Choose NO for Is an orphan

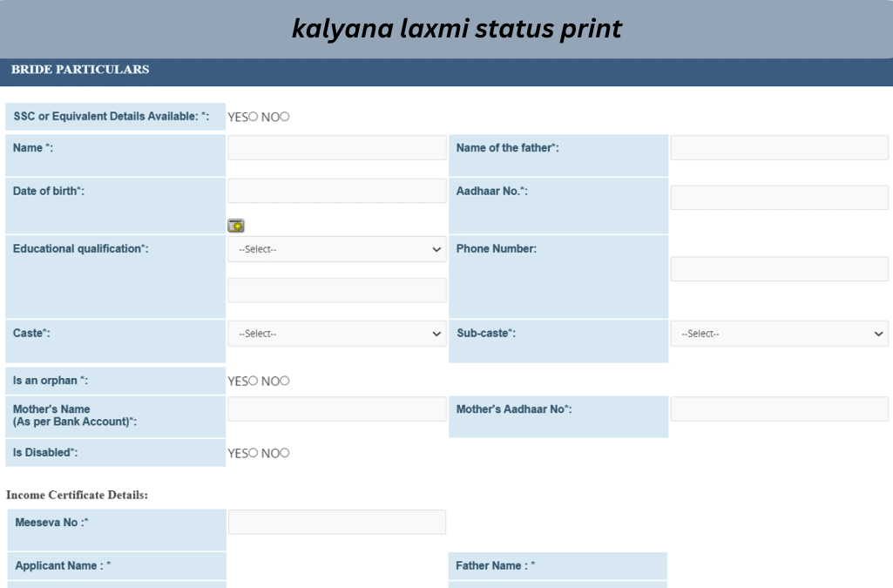(x=285, y=381)
